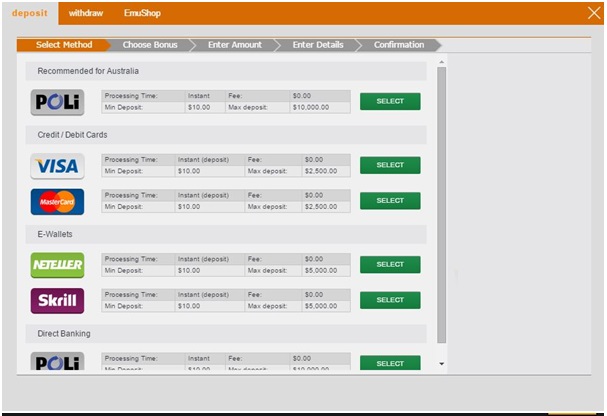Select POLi in Recommended for Australia

click(390, 101)
